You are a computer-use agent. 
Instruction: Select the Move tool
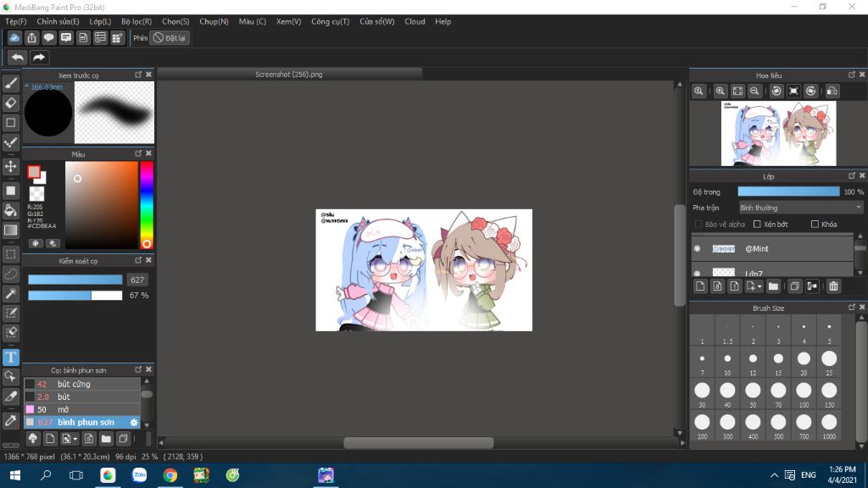(10, 167)
